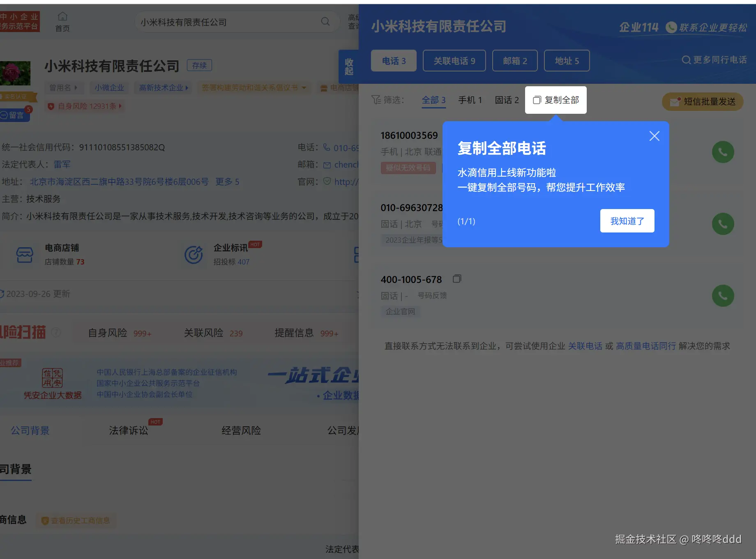Call 010-69630728 using green phone icon
The width and height of the screenshot is (756, 559).
[x=723, y=224]
